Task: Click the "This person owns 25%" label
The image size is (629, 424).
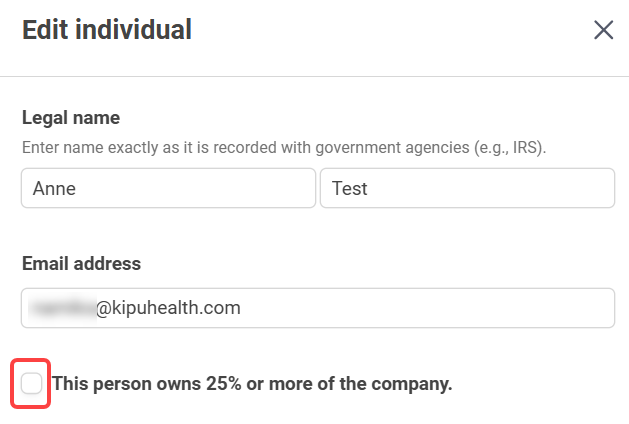Action: [252, 383]
